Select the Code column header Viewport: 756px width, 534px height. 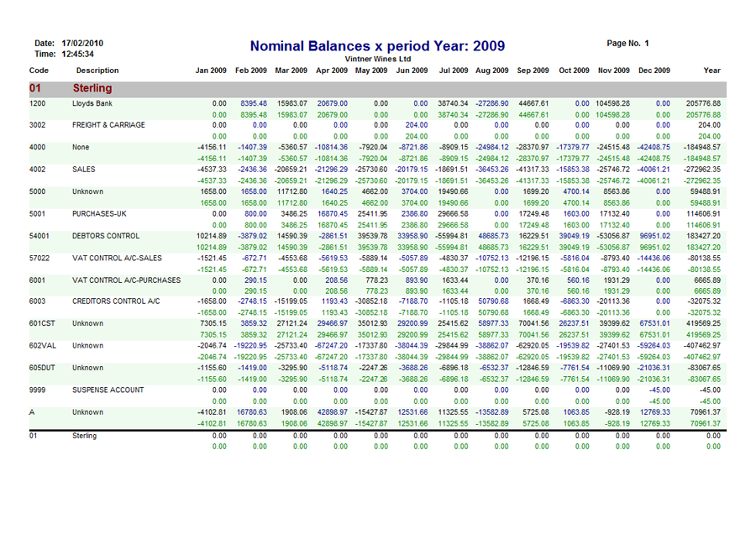(x=39, y=71)
